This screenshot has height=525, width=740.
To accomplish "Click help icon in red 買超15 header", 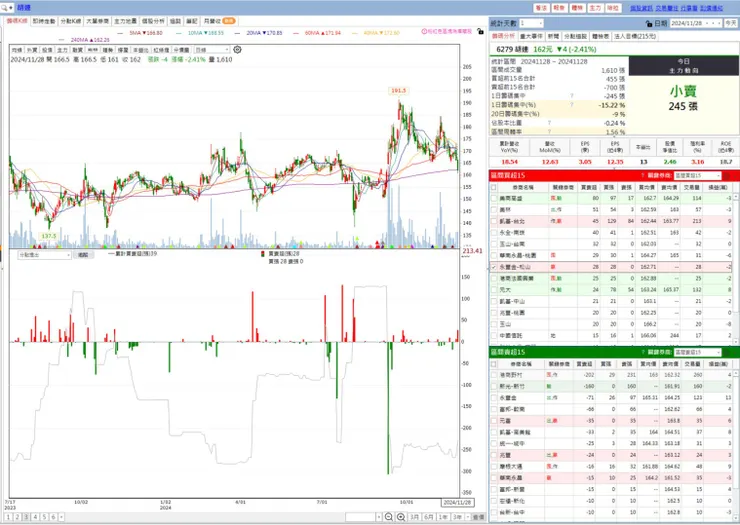I will pos(642,176).
